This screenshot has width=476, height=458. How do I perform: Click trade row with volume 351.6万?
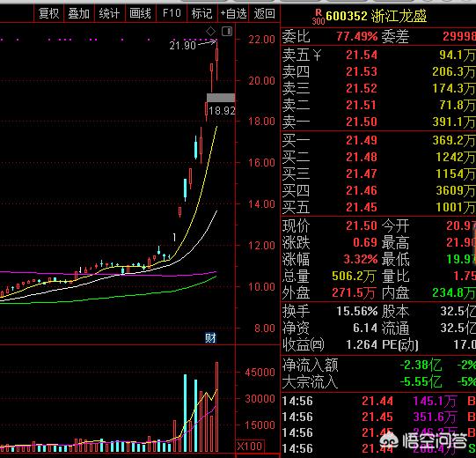(378, 417)
